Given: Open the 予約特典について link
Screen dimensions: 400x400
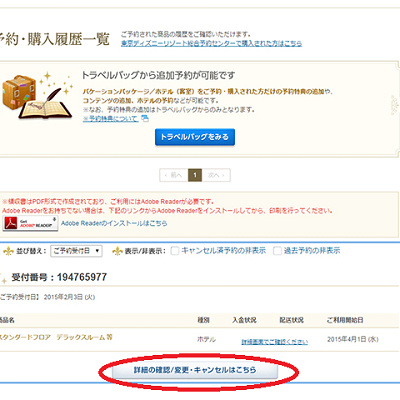Looking at the screenshot, I should click(x=111, y=118).
